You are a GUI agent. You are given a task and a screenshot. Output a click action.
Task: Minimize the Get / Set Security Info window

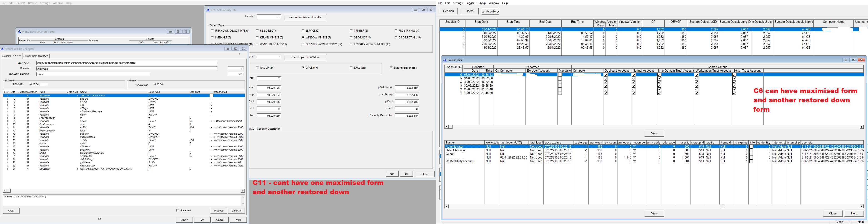415,10
